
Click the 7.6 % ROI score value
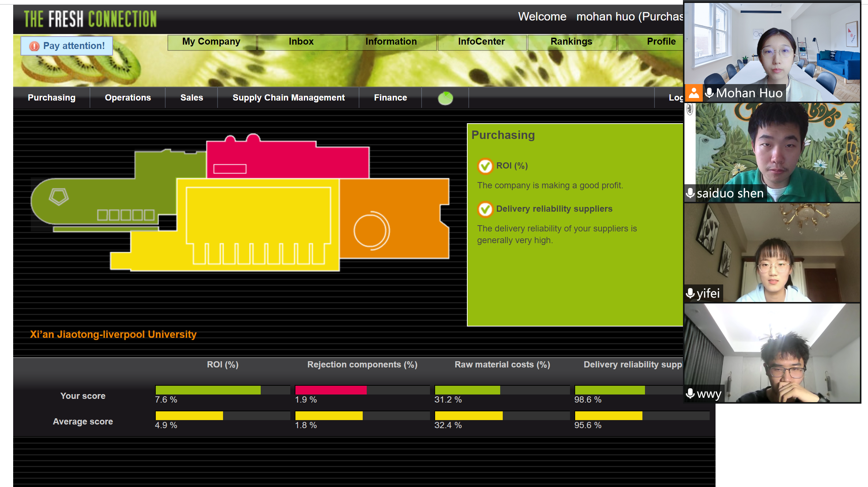coord(166,400)
